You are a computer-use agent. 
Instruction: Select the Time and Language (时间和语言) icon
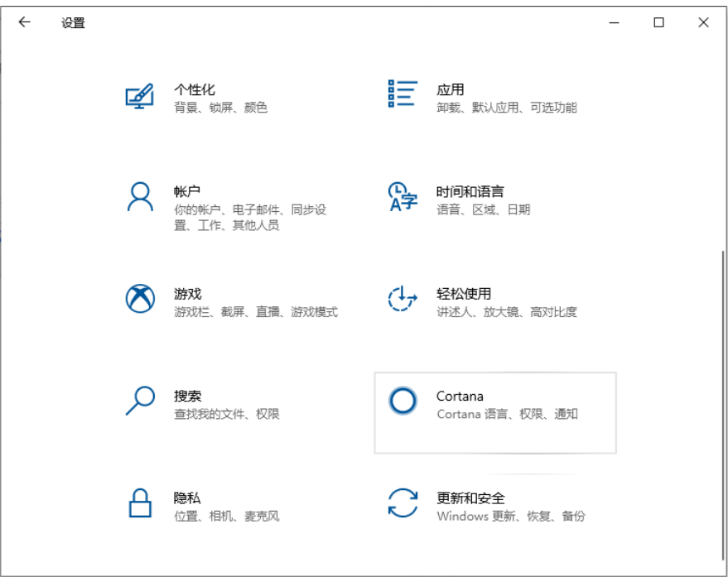[x=402, y=197]
